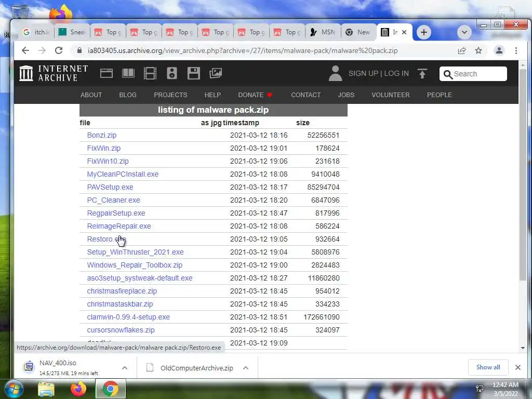Close the downloads bar
Image resolution: width=532 pixels, height=399 pixels.
(x=518, y=367)
